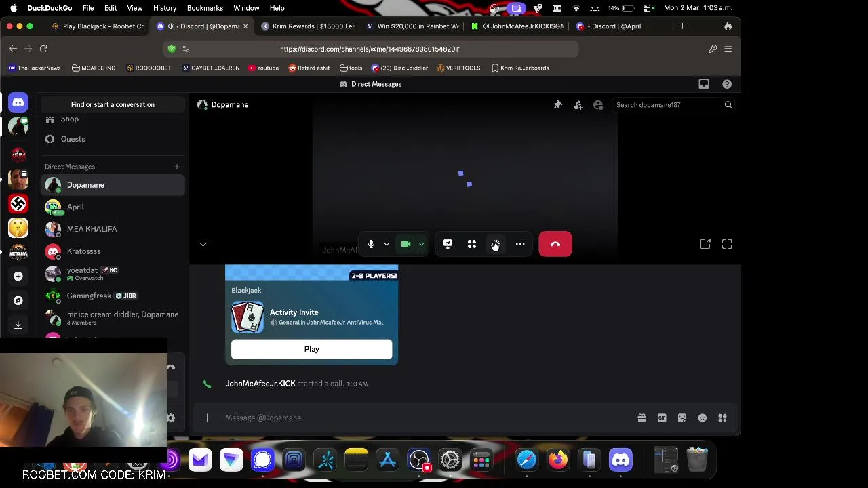
Task: Open Discord from the Dock
Action: [x=620, y=460]
